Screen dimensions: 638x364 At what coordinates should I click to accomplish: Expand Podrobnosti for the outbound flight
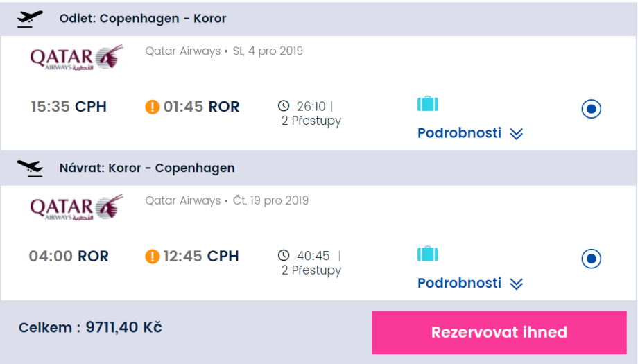click(x=469, y=133)
